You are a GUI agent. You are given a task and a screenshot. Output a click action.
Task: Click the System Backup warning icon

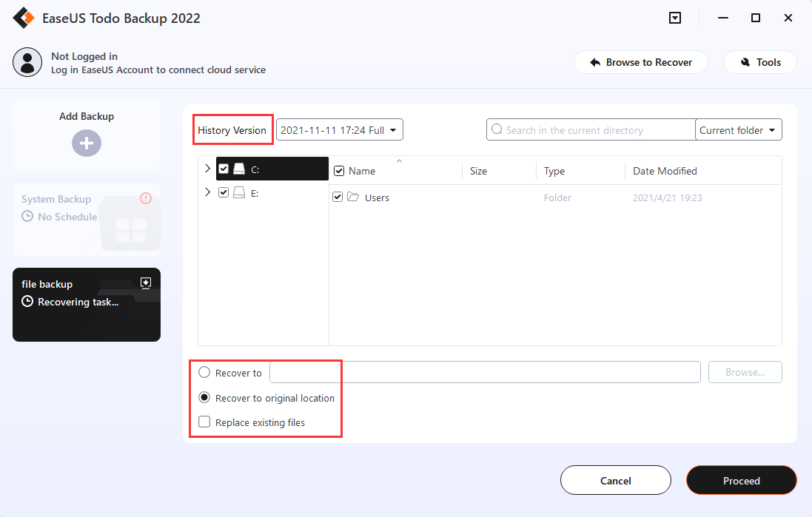146,198
